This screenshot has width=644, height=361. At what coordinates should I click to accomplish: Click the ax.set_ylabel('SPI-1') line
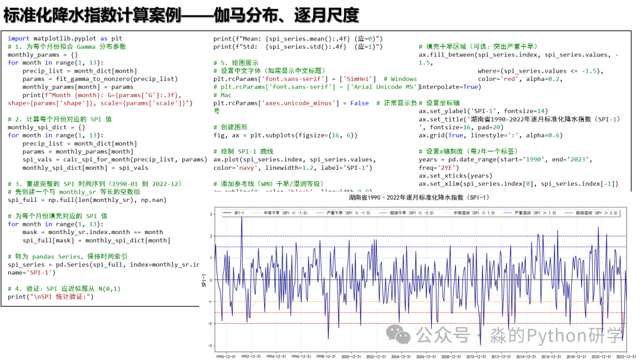484,111
